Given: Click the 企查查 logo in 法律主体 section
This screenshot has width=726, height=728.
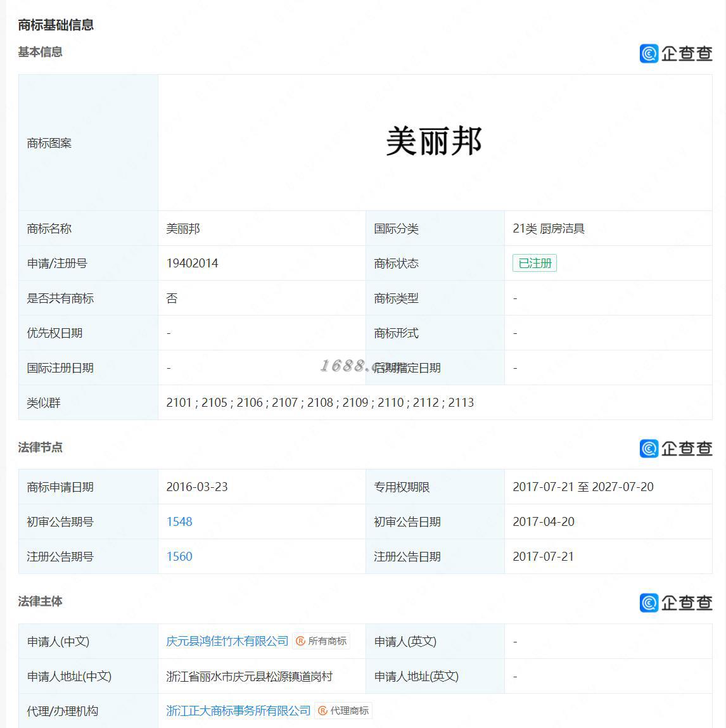Looking at the screenshot, I should (x=676, y=603).
